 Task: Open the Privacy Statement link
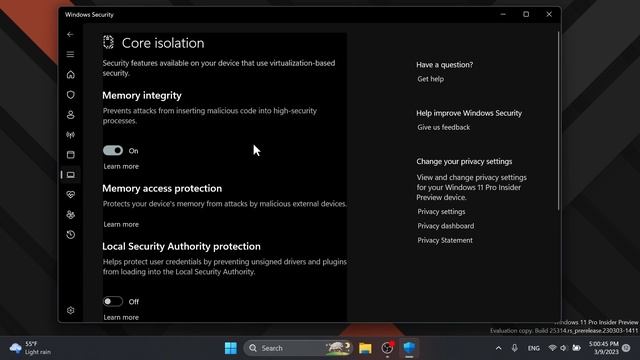(x=444, y=240)
